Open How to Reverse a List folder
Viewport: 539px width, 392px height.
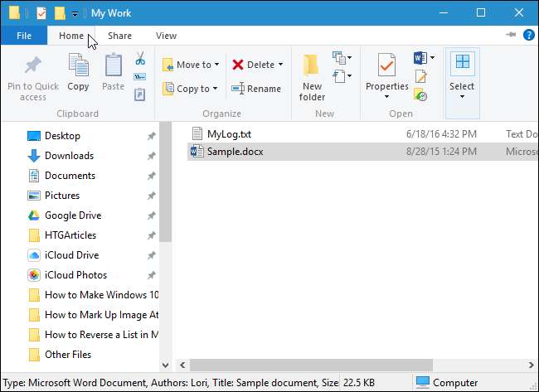tap(93, 335)
